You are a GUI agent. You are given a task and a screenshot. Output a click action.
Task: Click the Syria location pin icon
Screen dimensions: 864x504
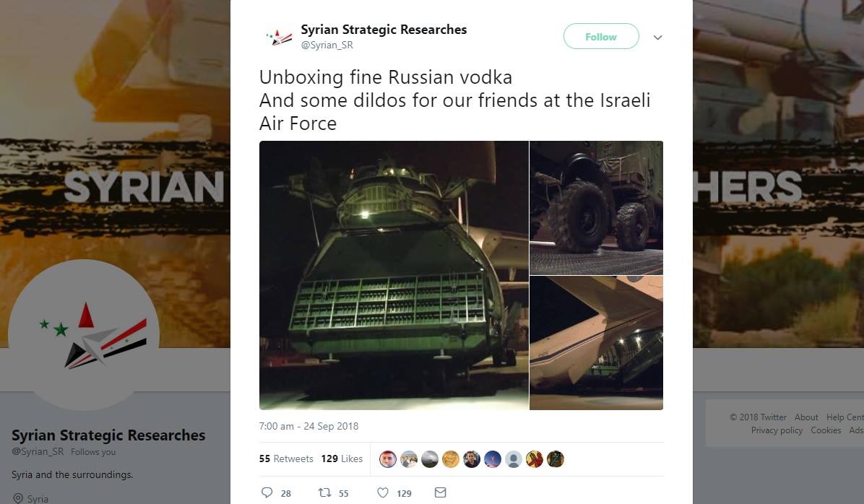tap(17, 498)
